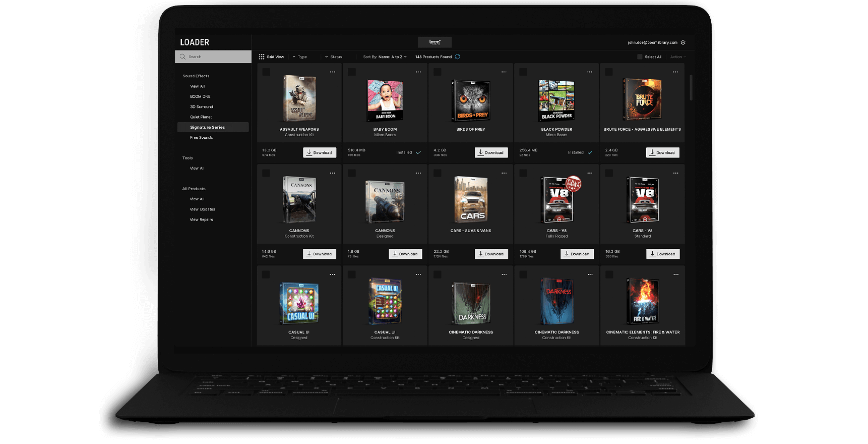
Task: Check the Cannons Construction Kit checkbox
Action: click(266, 173)
